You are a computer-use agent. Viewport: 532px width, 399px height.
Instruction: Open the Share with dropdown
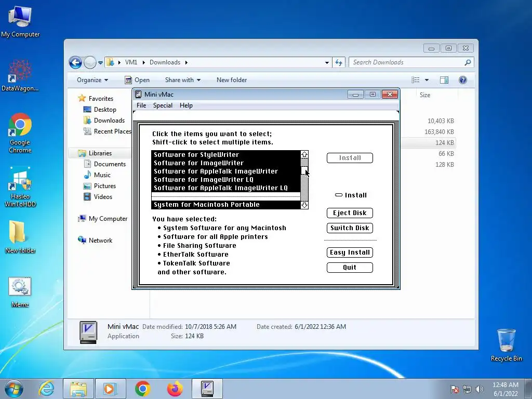click(182, 80)
